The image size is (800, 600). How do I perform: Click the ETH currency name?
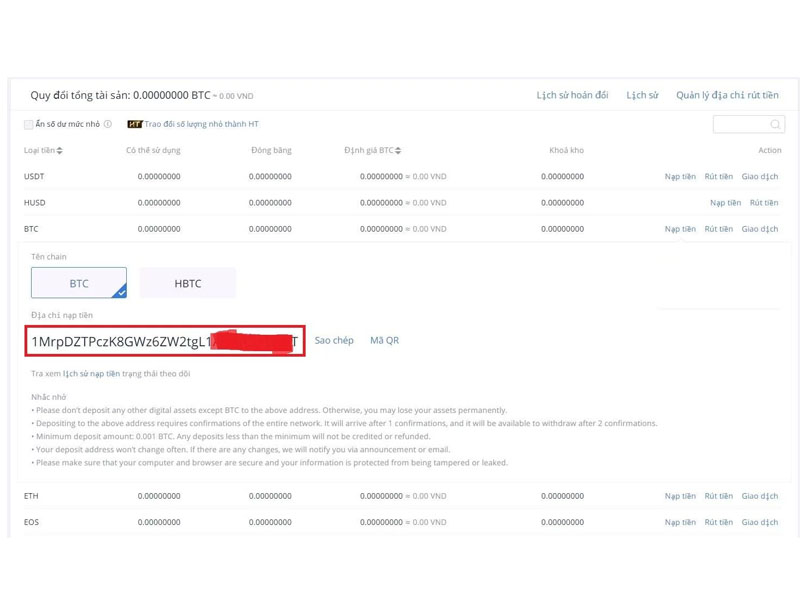(31, 496)
